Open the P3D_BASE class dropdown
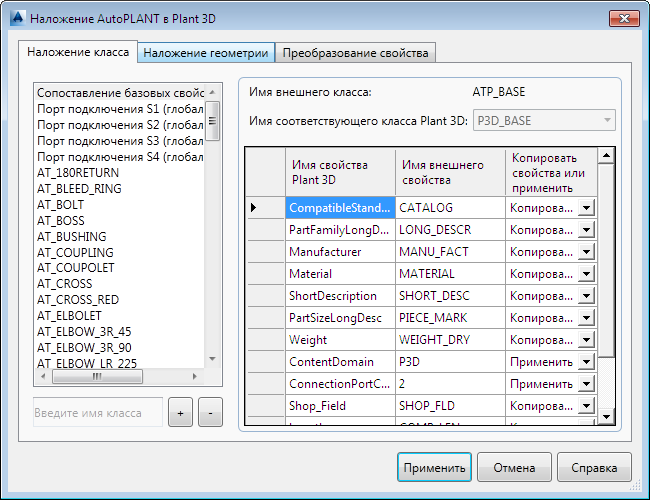650x500 pixels. tap(544, 121)
